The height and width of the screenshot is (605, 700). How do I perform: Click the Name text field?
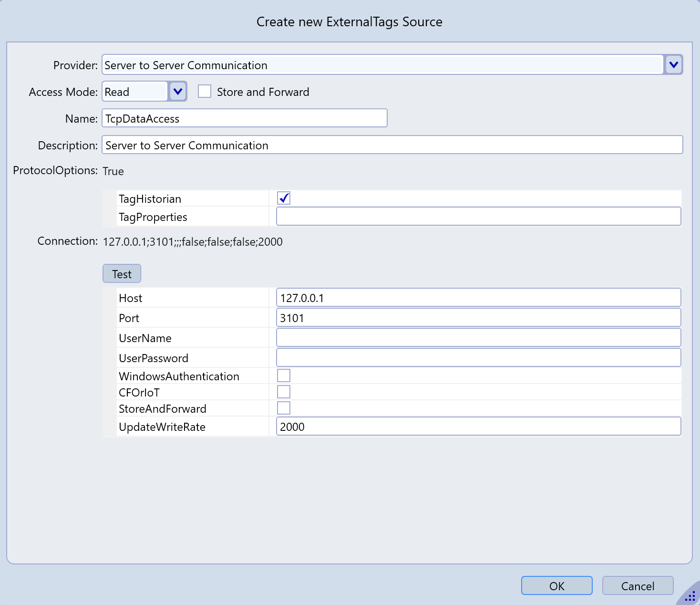[x=244, y=118]
